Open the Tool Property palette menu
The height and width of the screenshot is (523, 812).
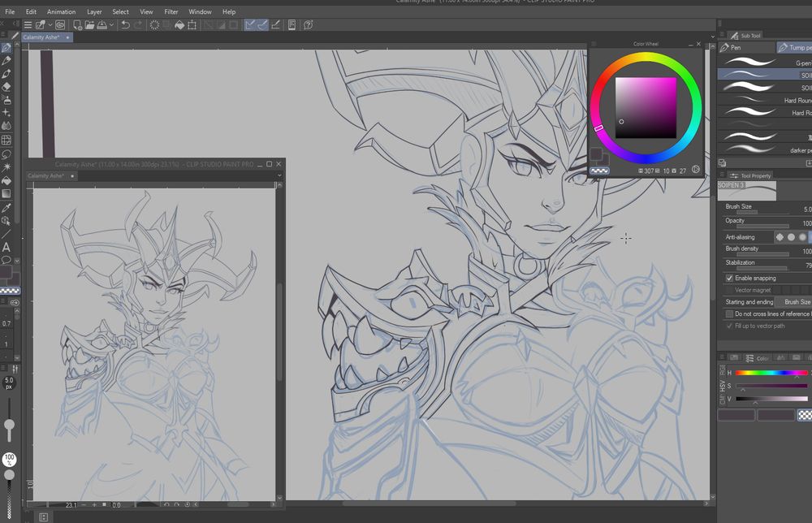pos(722,175)
